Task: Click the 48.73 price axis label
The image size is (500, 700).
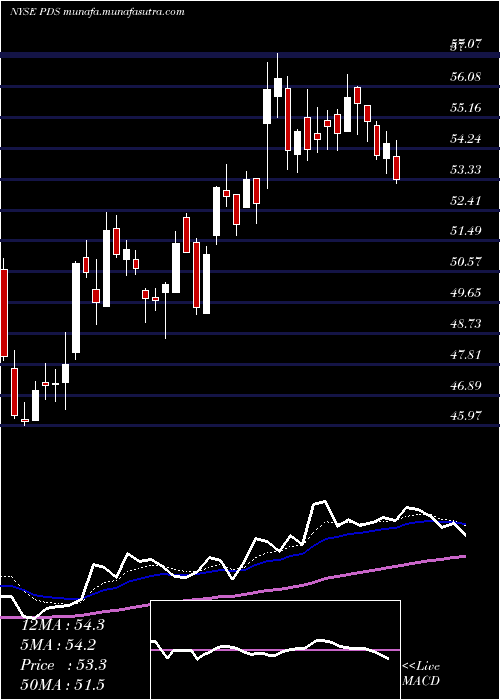Action: pos(465,324)
